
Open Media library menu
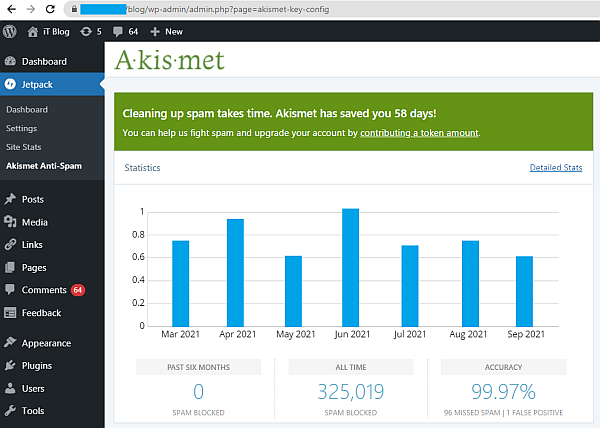click(x=35, y=222)
